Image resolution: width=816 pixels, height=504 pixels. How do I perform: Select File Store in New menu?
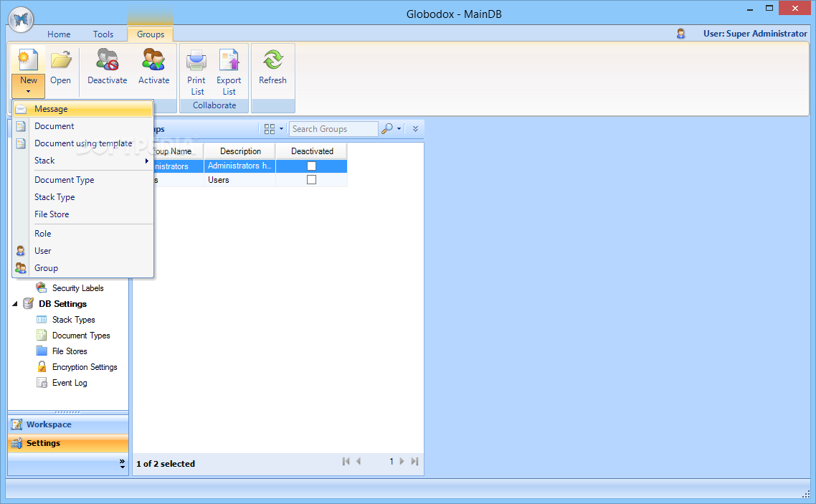pyautogui.click(x=83, y=214)
